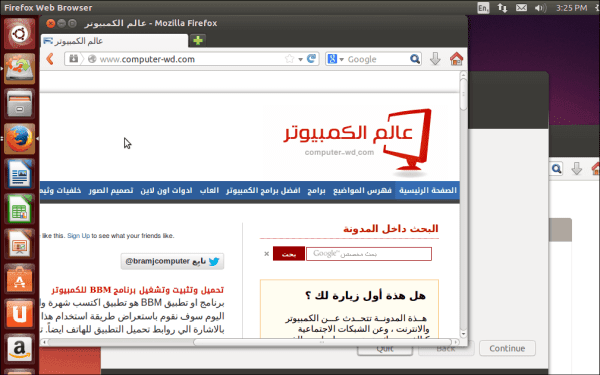This screenshot has width=600, height=375.
Task: Open Ubuntu Software Center from launcher
Action: pos(20,279)
